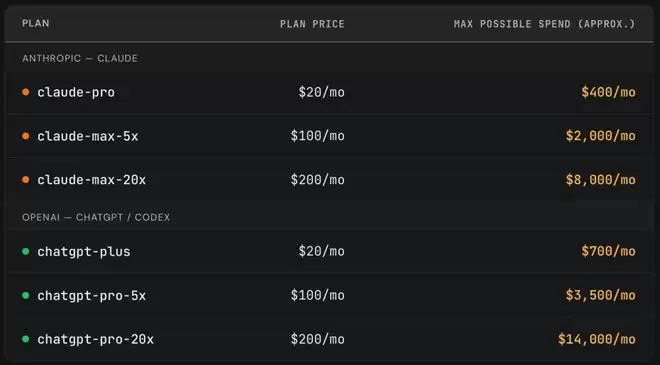Click the OPENAI — CHATGPT / CODEX section label
This screenshot has width=660, height=365.
[x=96, y=217]
